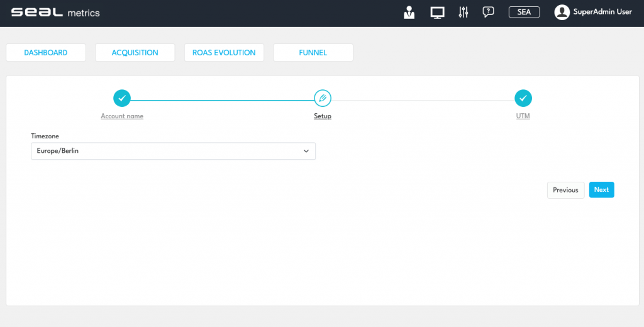Image resolution: width=644 pixels, height=327 pixels.
Task: Switch to the Dashboard tab
Action: tap(46, 53)
